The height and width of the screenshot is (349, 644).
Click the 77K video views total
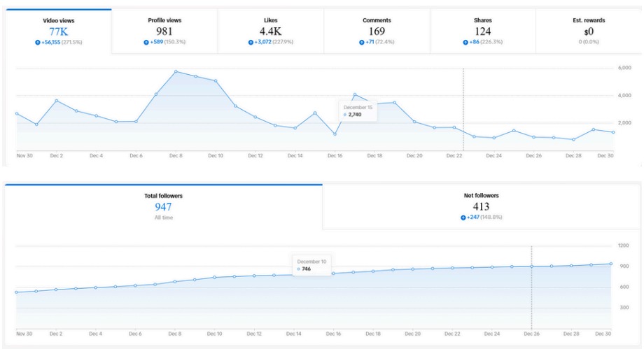click(58, 31)
